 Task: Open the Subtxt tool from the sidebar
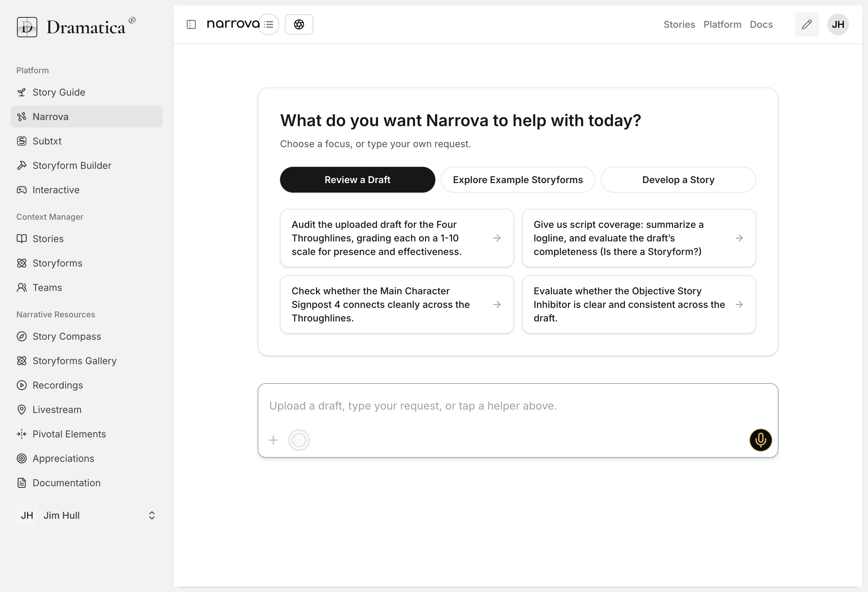(47, 141)
